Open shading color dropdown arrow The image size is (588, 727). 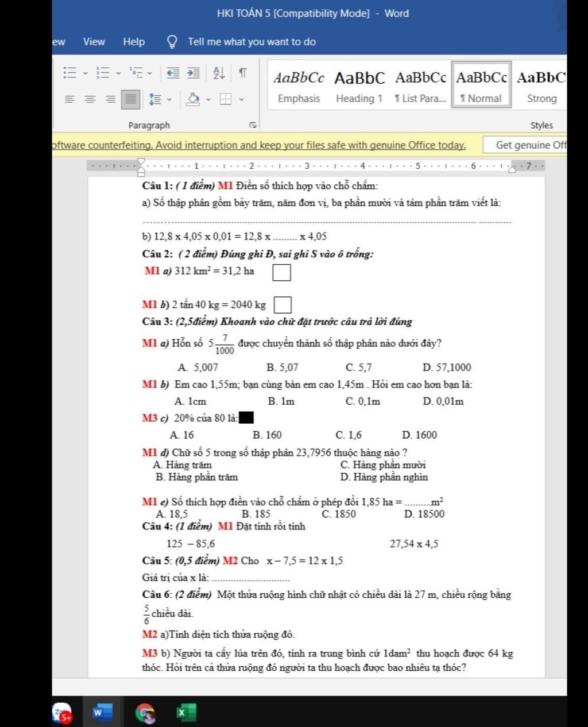[x=208, y=99]
